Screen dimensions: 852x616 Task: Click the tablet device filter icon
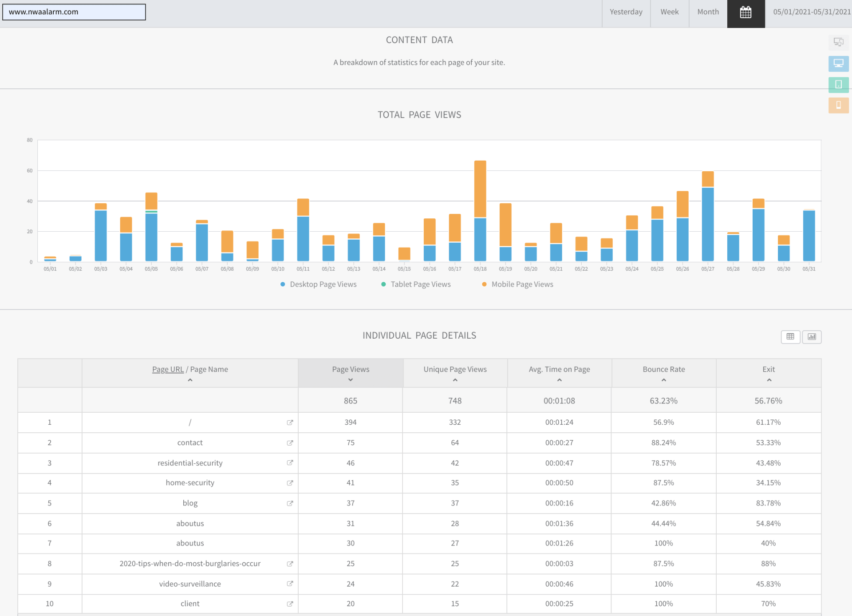[838, 84]
